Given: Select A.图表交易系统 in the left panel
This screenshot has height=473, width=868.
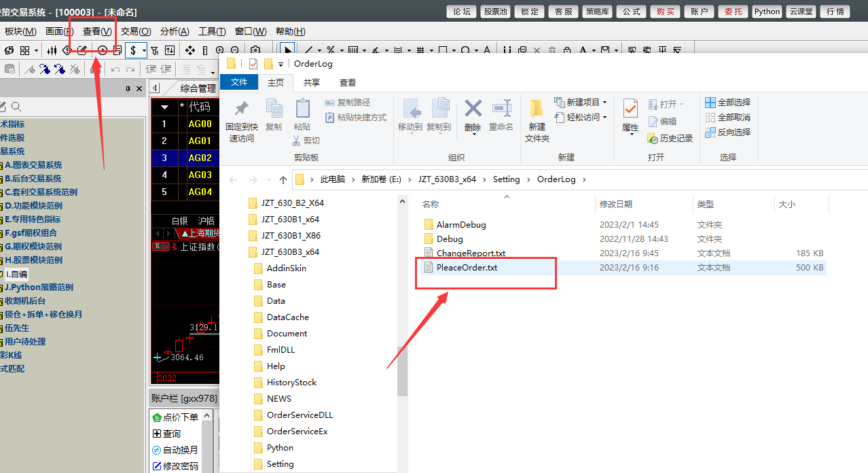Looking at the screenshot, I should coord(33,164).
